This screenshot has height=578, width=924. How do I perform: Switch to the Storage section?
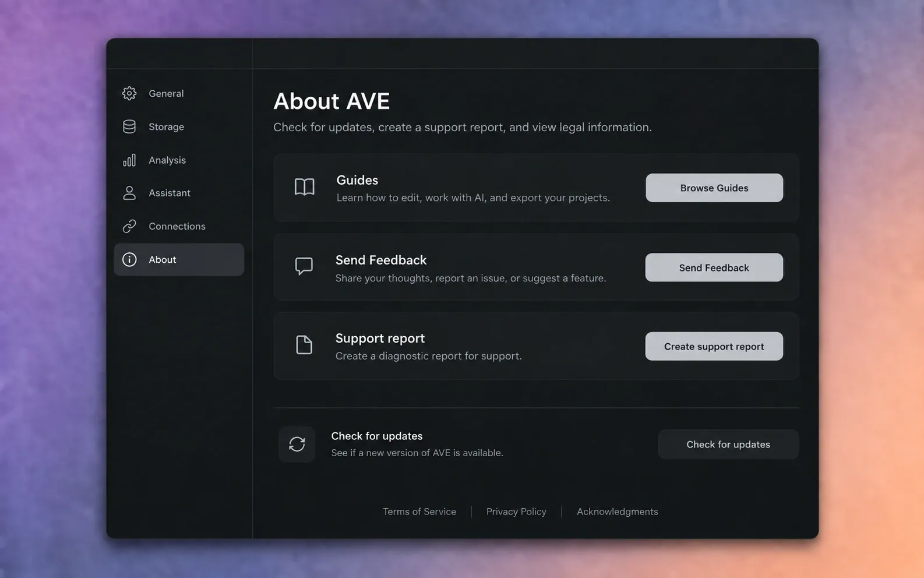pos(179,126)
